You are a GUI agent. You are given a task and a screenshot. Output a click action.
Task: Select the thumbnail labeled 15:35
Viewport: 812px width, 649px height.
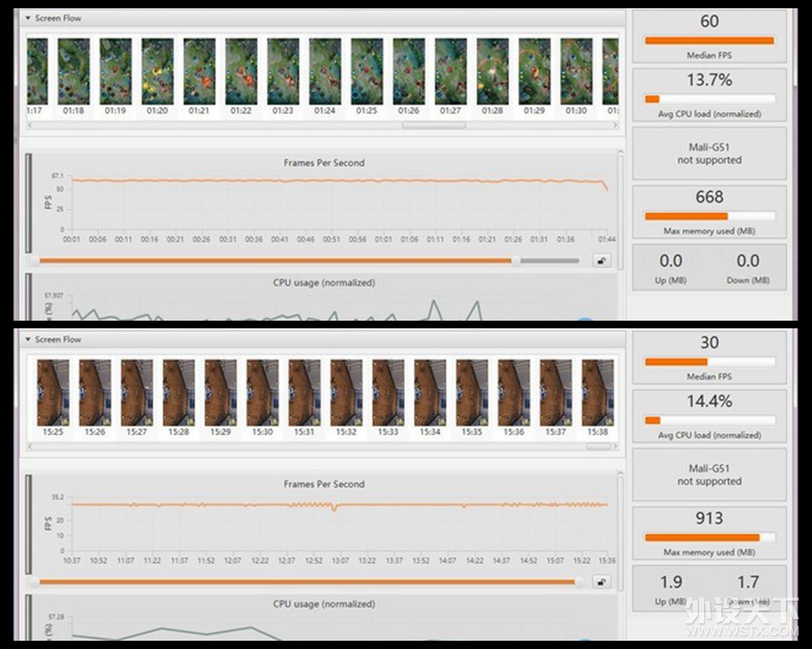tap(472, 393)
